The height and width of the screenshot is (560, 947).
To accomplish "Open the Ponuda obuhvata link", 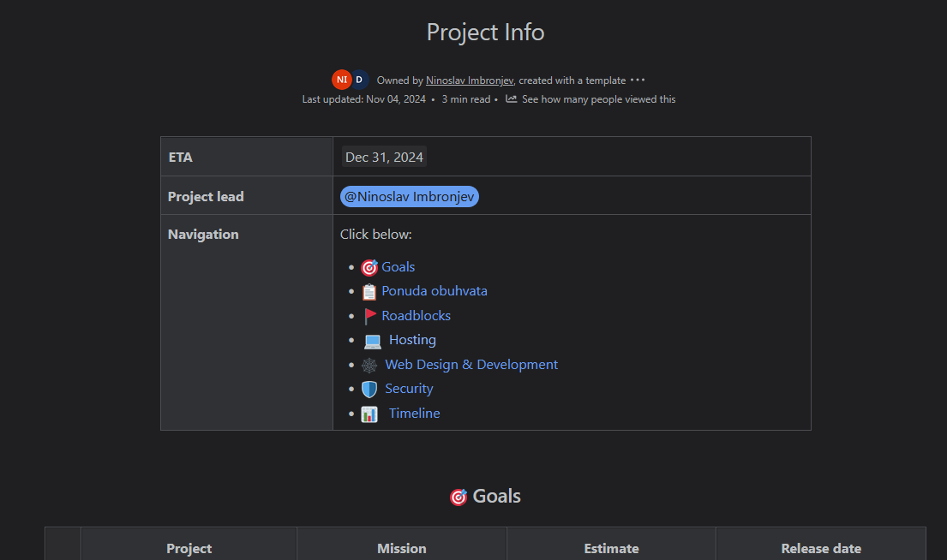I will (435, 291).
